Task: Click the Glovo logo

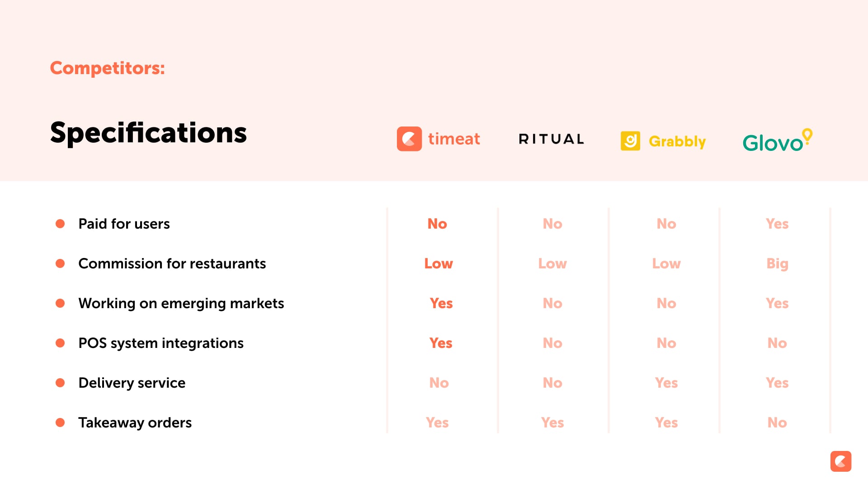Action: (x=777, y=141)
